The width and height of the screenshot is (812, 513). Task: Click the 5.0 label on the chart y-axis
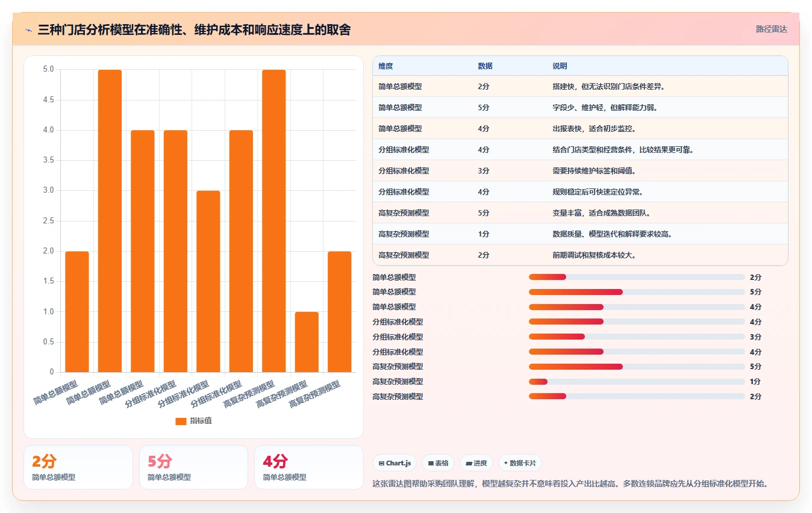pyautogui.click(x=48, y=70)
